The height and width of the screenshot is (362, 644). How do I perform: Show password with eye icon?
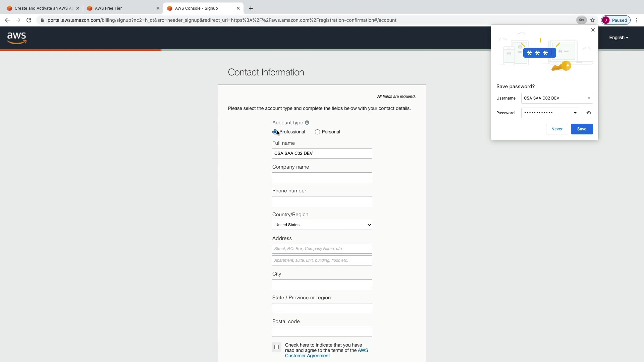[x=589, y=113]
